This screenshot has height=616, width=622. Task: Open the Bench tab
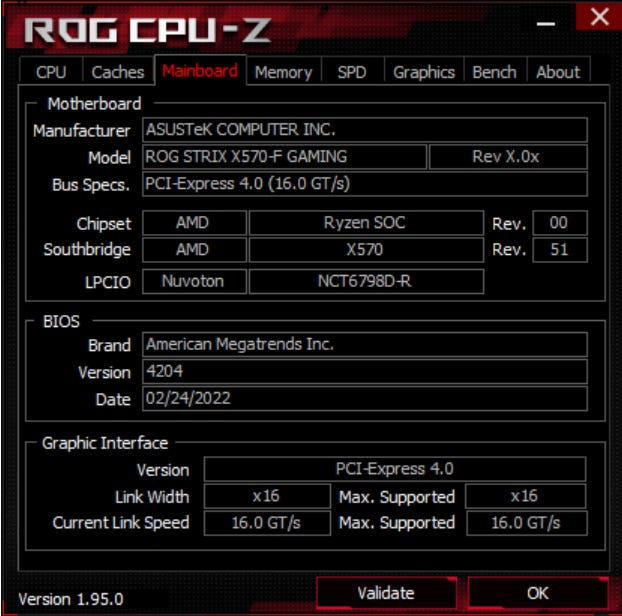[x=495, y=72]
